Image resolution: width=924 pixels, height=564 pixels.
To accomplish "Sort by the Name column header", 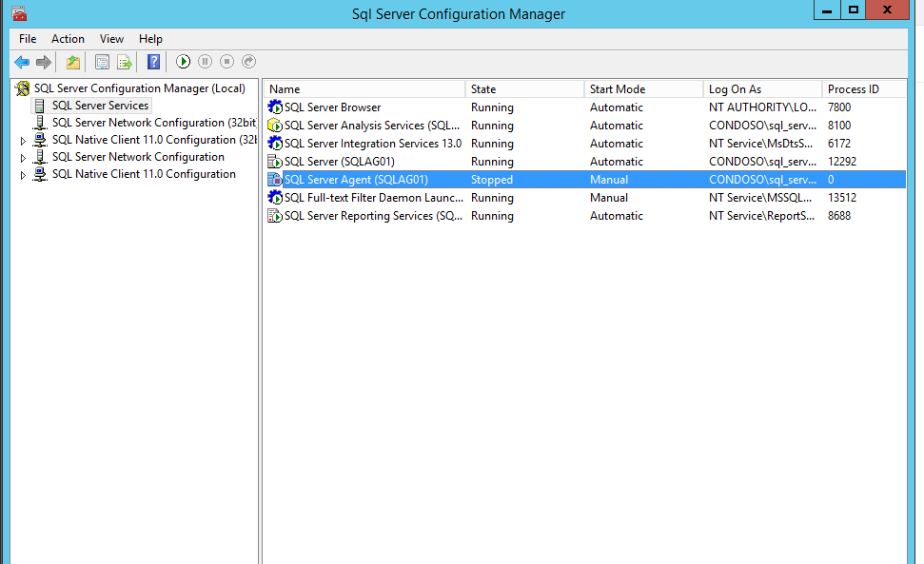I will point(364,88).
